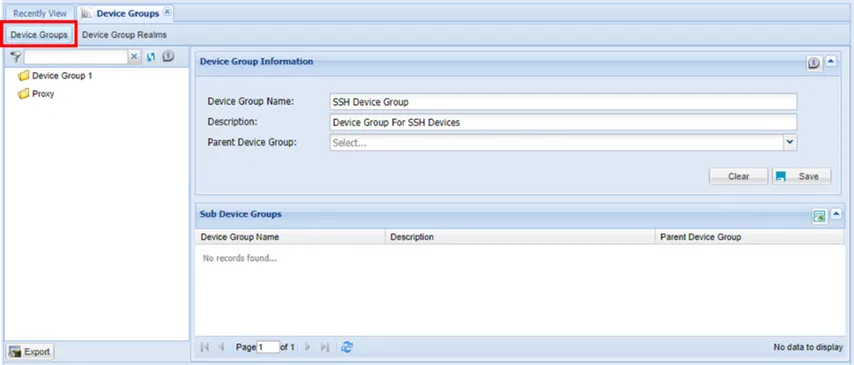The width and height of the screenshot is (854, 365).
Task: Click the page number box
Action: tap(267, 347)
